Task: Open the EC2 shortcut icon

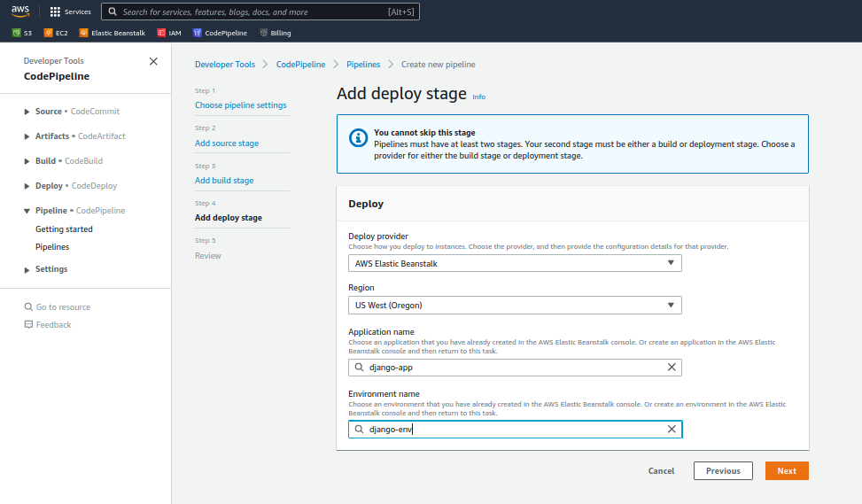Action: tap(48, 33)
